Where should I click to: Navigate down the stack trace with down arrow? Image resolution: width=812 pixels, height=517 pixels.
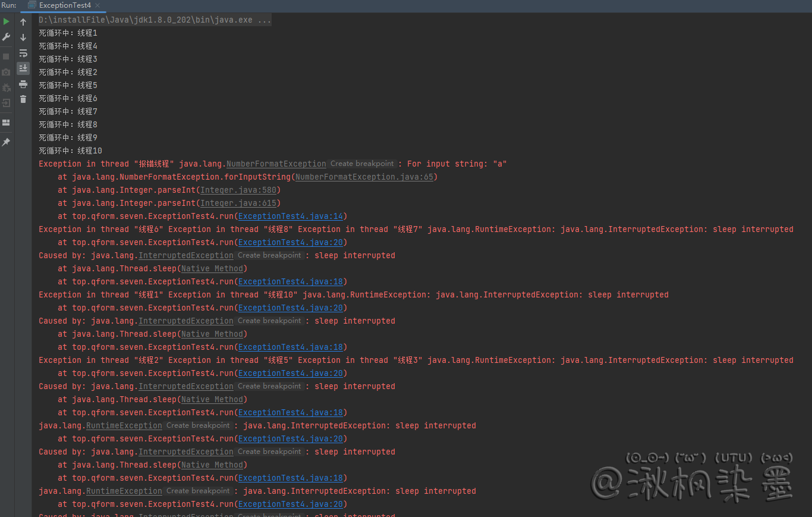click(23, 37)
